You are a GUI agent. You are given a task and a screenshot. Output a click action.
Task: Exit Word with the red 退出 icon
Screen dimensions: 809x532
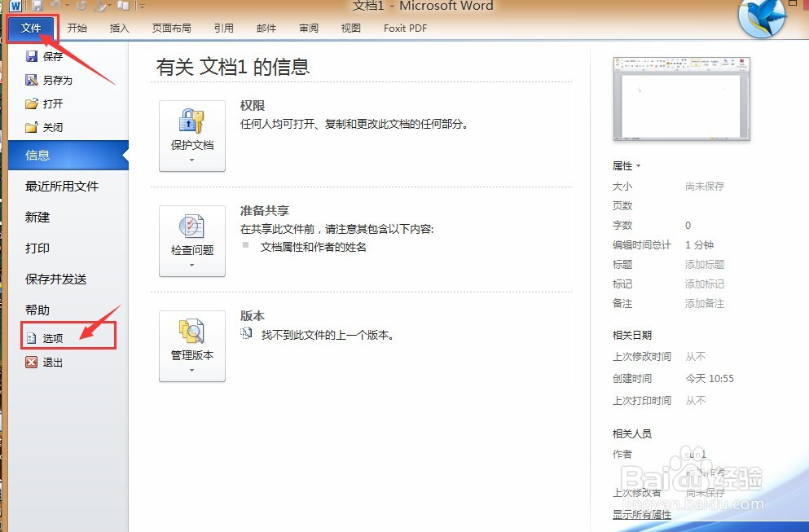pos(32,363)
